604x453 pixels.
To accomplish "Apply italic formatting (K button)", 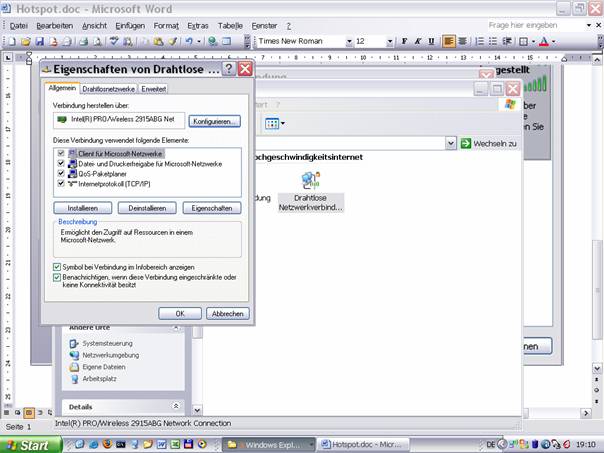I will click(x=418, y=41).
